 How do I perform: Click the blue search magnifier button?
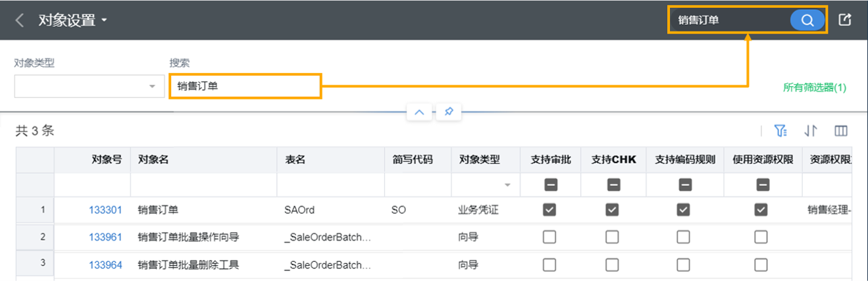tap(807, 20)
